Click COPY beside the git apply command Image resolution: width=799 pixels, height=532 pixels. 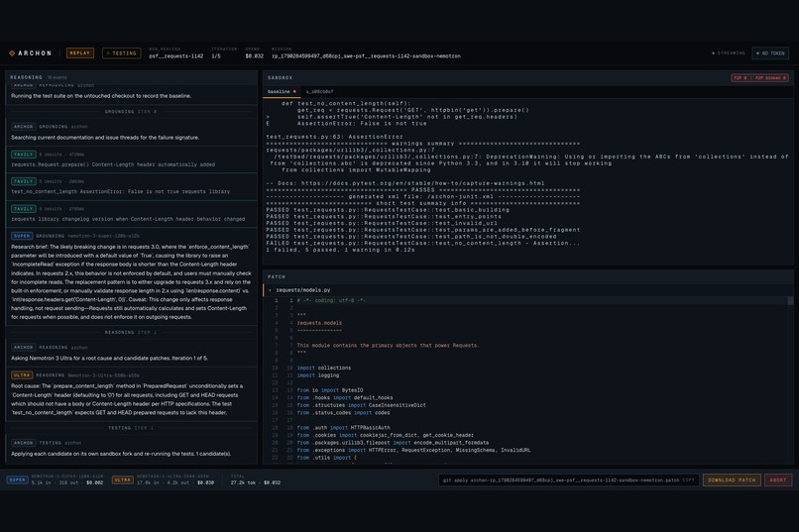click(x=688, y=480)
